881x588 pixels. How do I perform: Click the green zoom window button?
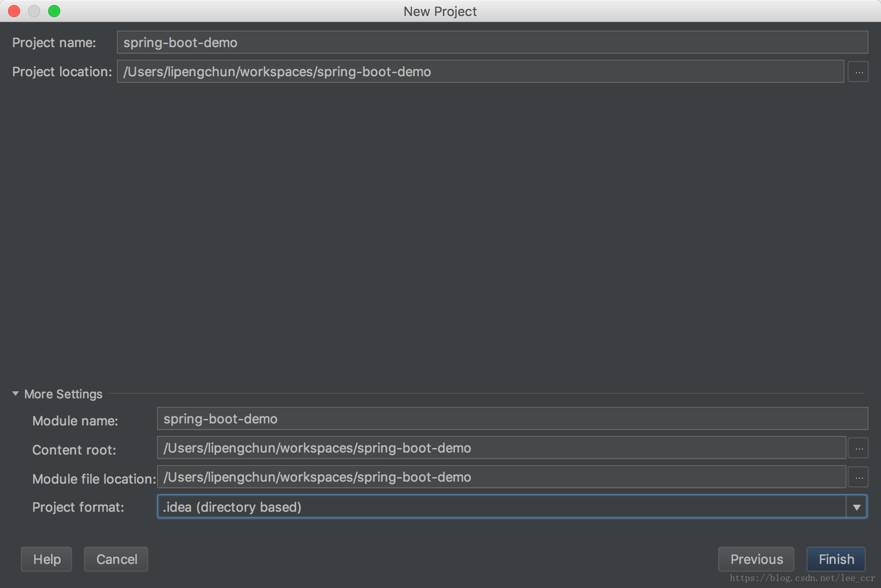54,11
